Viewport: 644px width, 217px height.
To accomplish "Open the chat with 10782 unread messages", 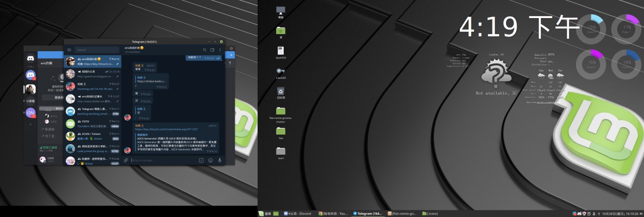I will pyautogui.click(x=93, y=148).
